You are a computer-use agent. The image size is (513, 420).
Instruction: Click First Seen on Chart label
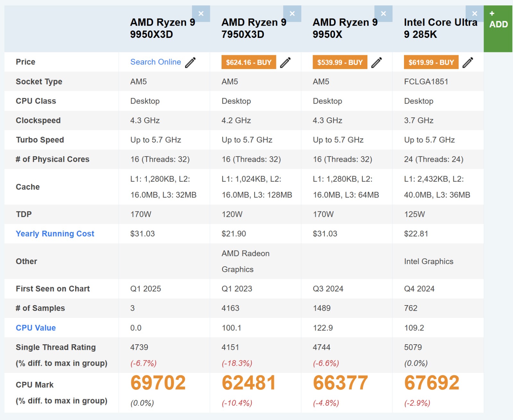[53, 289]
